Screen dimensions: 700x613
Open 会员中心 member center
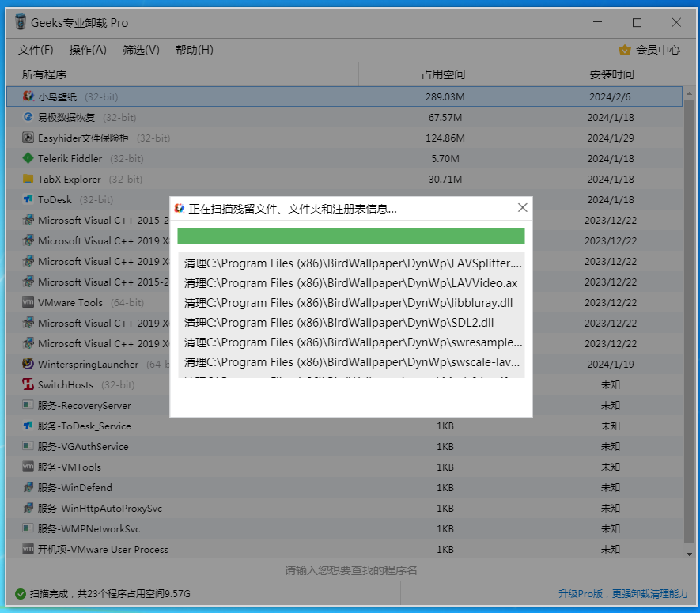click(657, 50)
